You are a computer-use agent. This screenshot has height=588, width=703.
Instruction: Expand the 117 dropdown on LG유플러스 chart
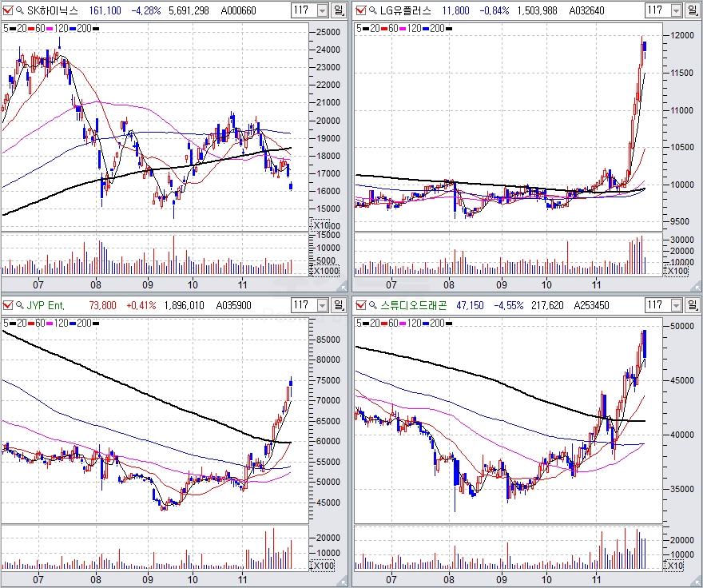click(x=675, y=10)
